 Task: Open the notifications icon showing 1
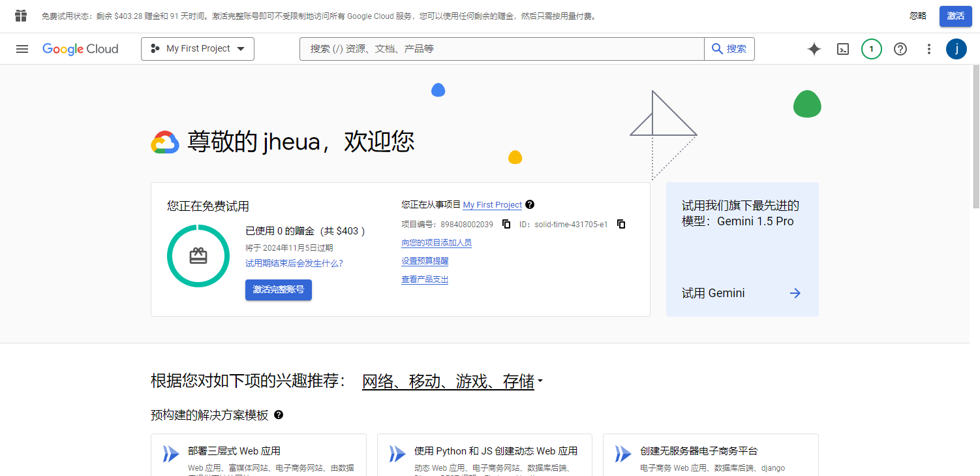pos(871,48)
